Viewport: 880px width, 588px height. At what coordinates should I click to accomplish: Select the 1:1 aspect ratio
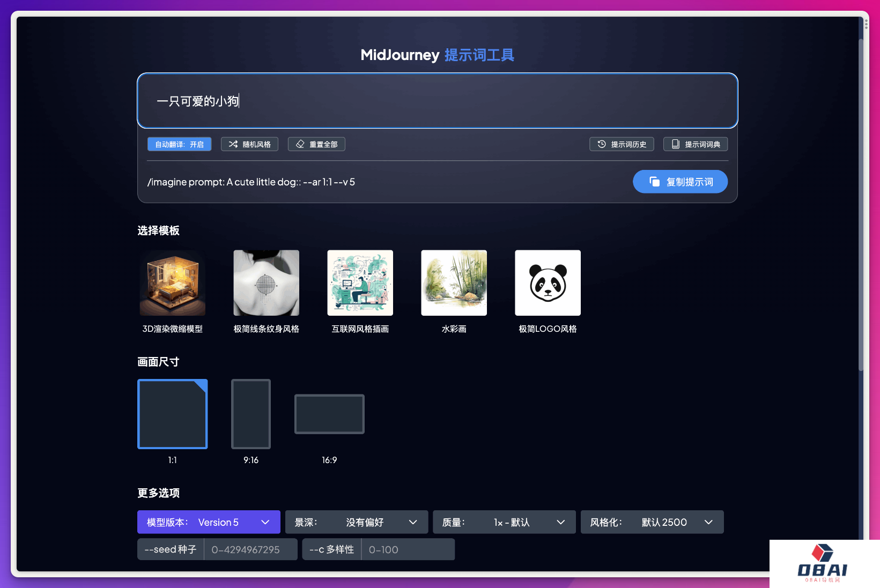point(172,414)
